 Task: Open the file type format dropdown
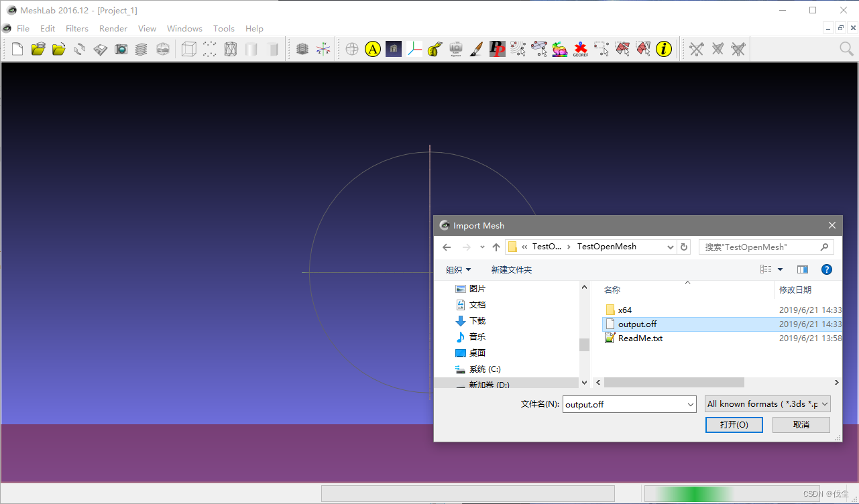(767, 403)
